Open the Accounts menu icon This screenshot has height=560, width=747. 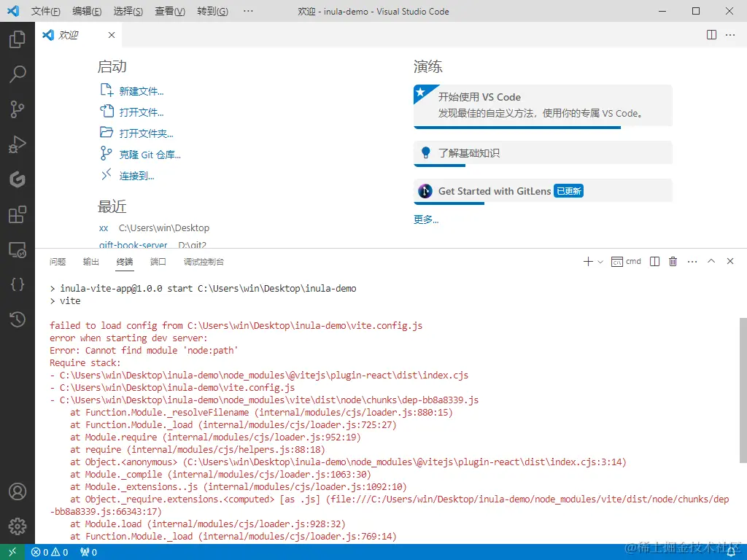point(18,491)
